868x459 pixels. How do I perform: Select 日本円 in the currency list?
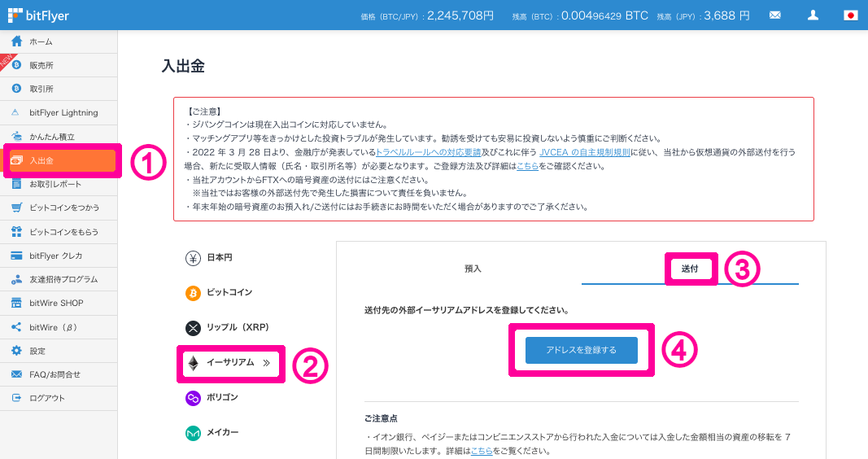coord(219,257)
